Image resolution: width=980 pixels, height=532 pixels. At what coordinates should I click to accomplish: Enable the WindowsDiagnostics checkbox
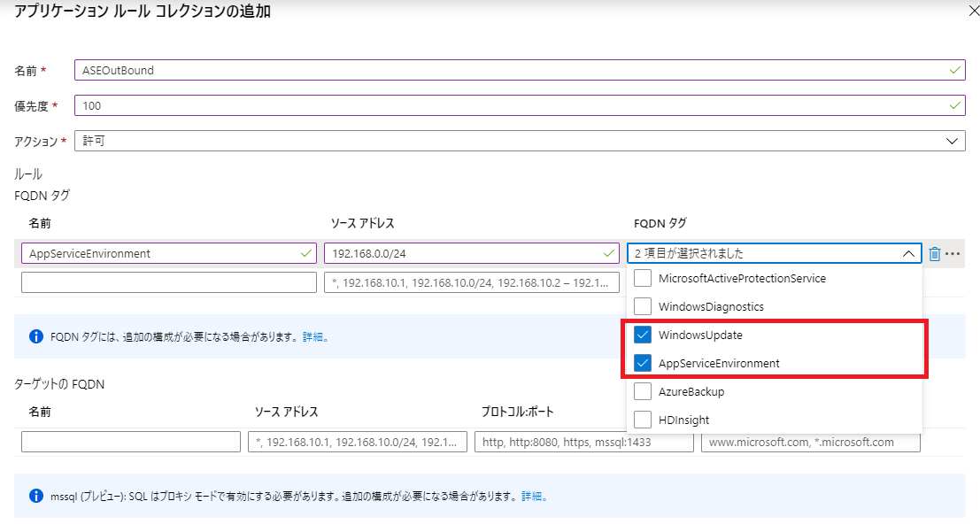coord(643,306)
